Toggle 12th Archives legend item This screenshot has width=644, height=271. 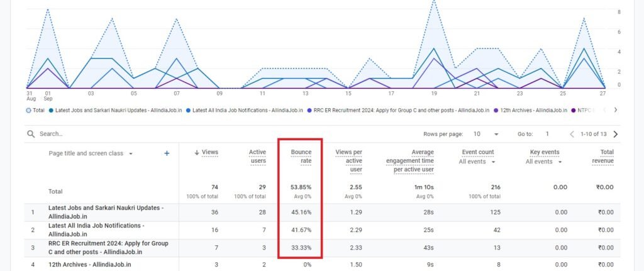[x=530, y=111]
